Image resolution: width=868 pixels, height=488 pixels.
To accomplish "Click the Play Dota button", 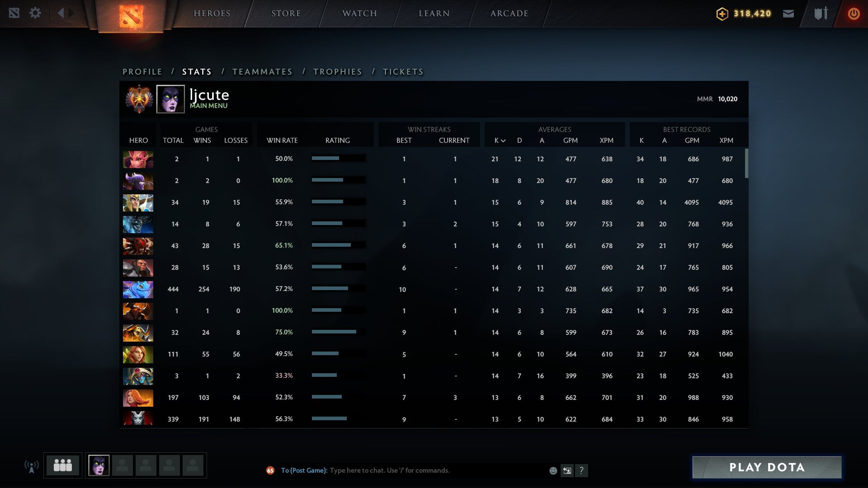I will click(767, 467).
